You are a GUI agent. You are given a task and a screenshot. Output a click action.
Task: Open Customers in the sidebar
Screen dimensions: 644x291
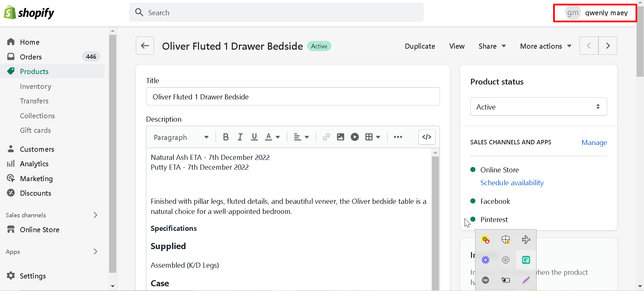point(37,149)
